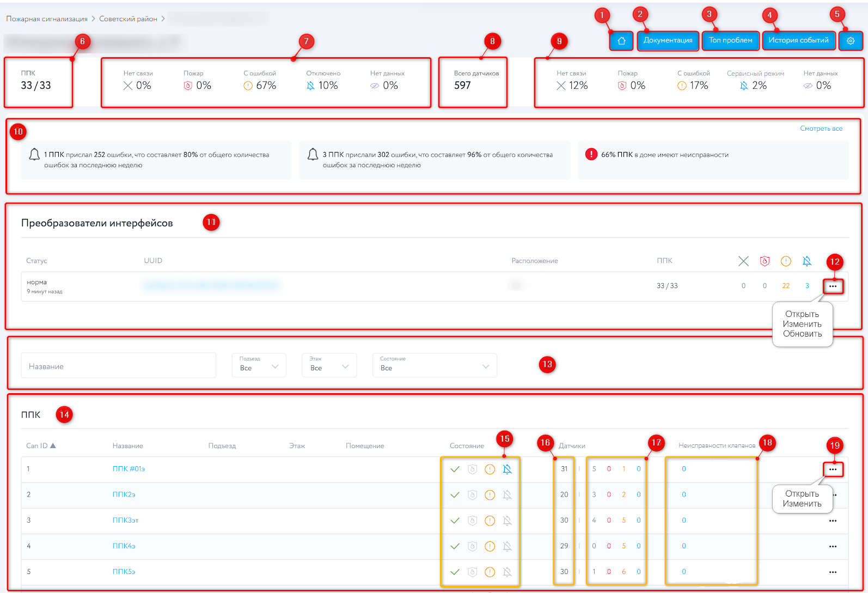Choose Открыть in the converter popup menu

tap(802, 314)
